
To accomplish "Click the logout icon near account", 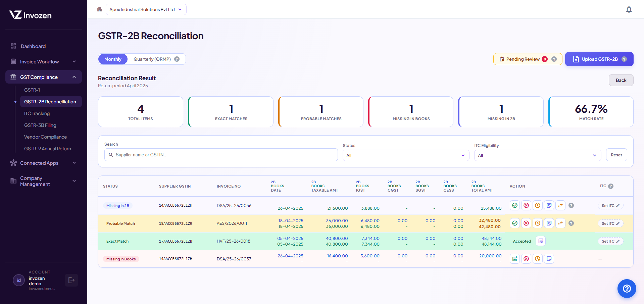I will click(71, 280).
